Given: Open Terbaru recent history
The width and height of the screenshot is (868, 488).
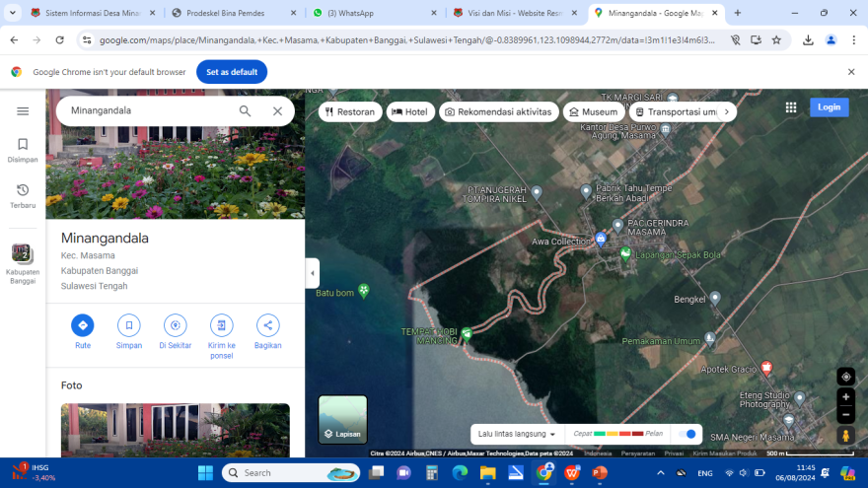Looking at the screenshot, I should point(23,196).
